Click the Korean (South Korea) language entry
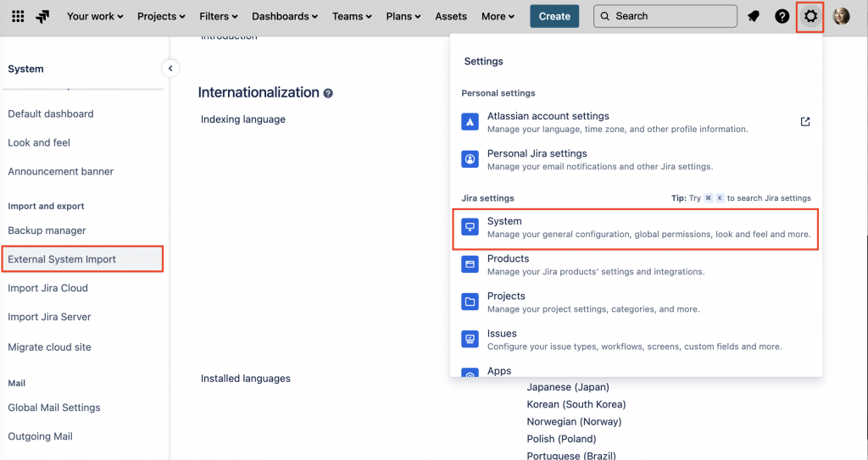 pyautogui.click(x=576, y=404)
